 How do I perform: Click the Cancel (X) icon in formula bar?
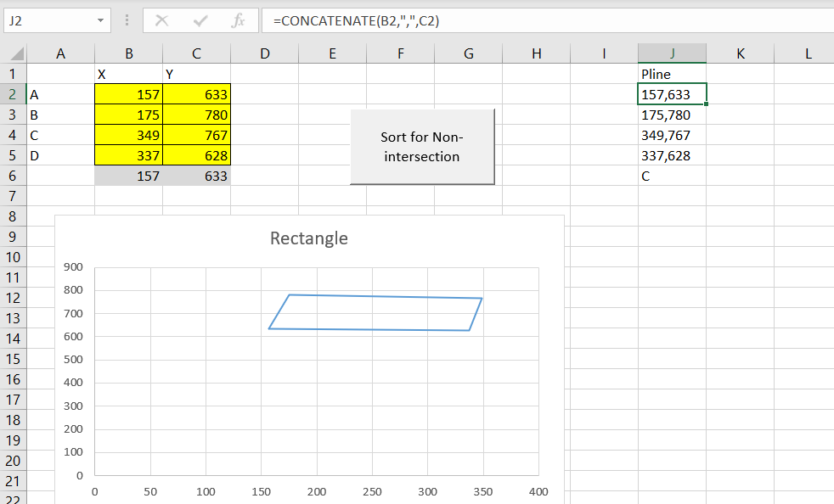pyautogui.click(x=161, y=20)
